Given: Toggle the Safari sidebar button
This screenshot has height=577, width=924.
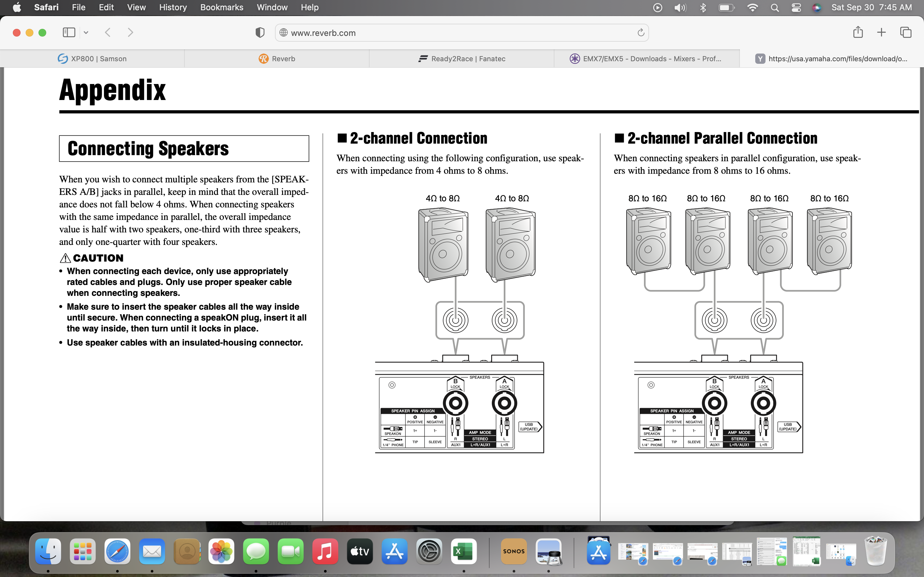Looking at the screenshot, I should coord(69,32).
